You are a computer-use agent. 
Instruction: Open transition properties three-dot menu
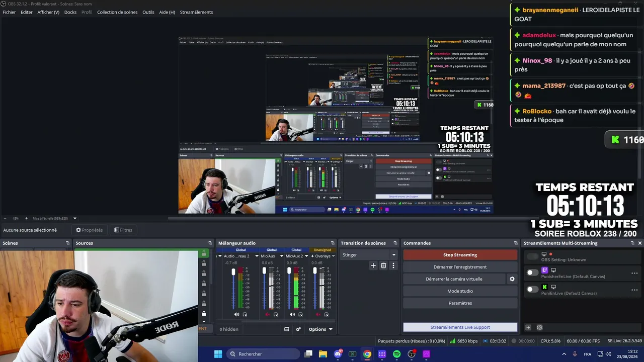tap(393, 265)
